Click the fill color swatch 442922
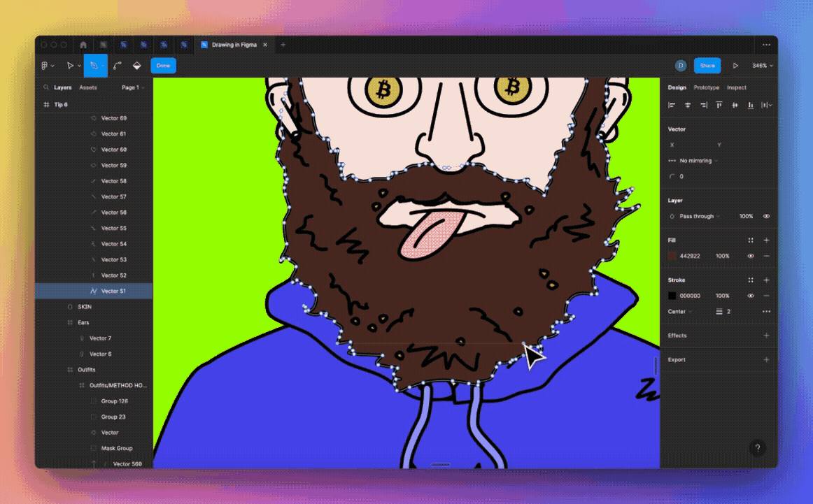This screenshot has height=504, width=813. pos(672,256)
